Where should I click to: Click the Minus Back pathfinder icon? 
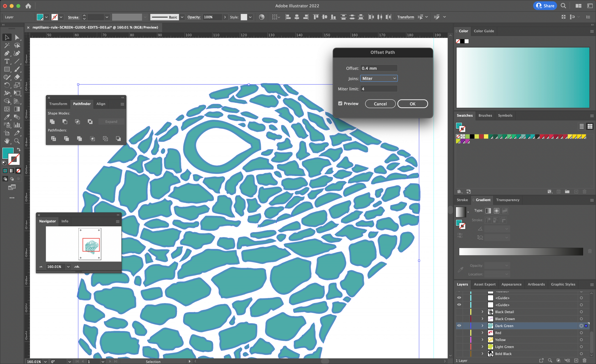(x=118, y=139)
